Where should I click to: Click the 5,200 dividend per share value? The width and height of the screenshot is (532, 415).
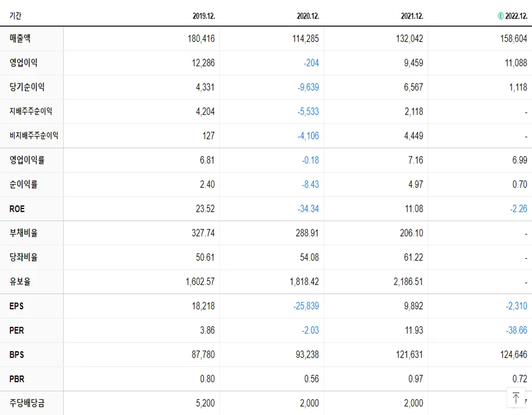coord(205,403)
